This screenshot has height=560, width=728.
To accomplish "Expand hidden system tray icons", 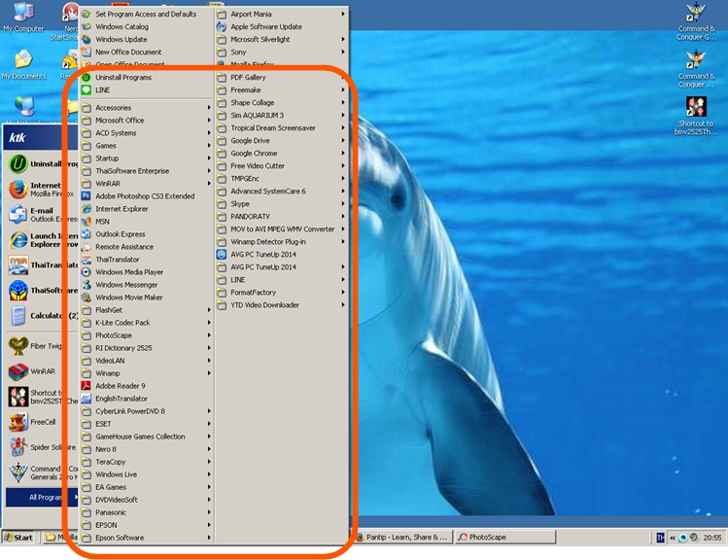I will tap(672, 538).
